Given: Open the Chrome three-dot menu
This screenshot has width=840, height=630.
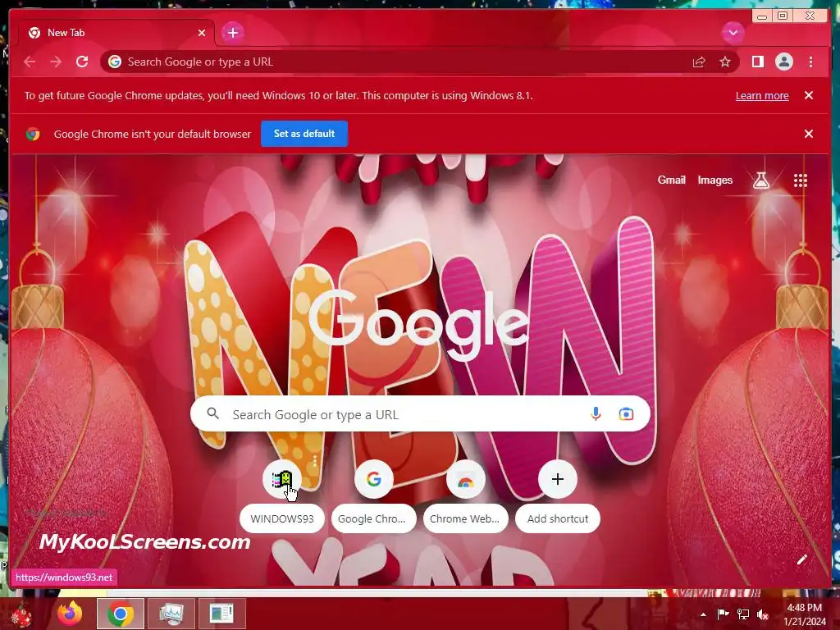Looking at the screenshot, I should [810, 62].
